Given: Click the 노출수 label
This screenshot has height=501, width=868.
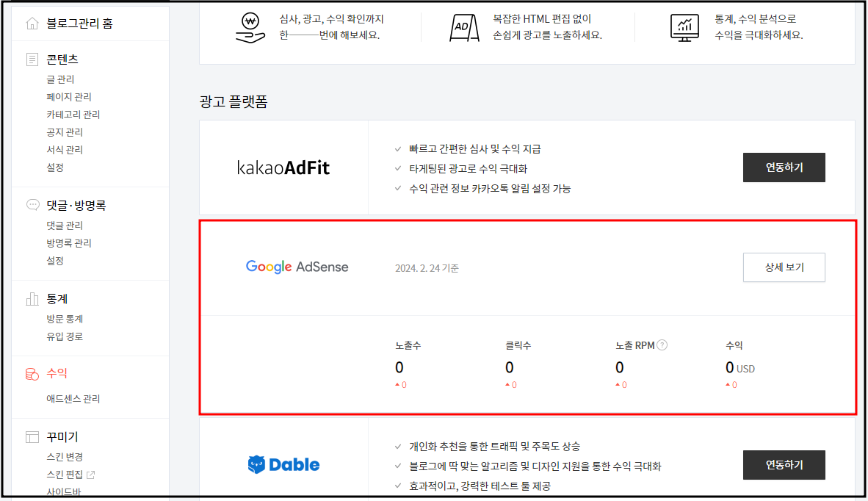Looking at the screenshot, I should pyautogui.click(x=408, y=345).
